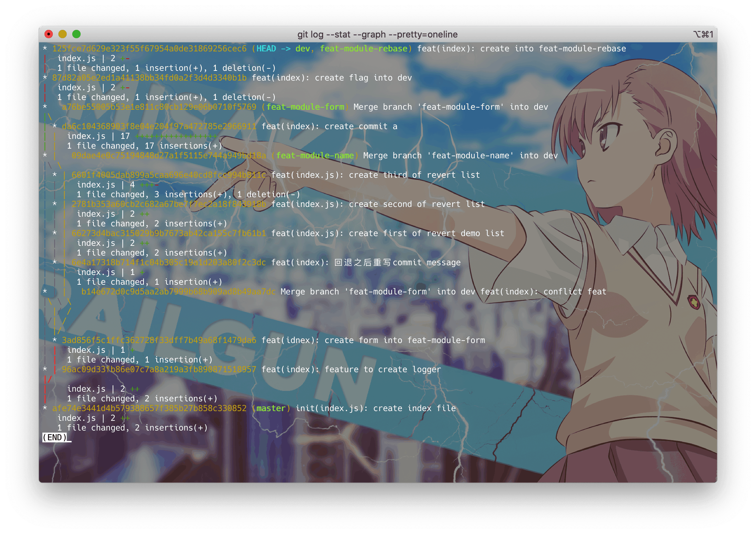Screen dimensions: 756x534
Task: Click commit hash starting with 6601f400
Action: tap(169, 175)
